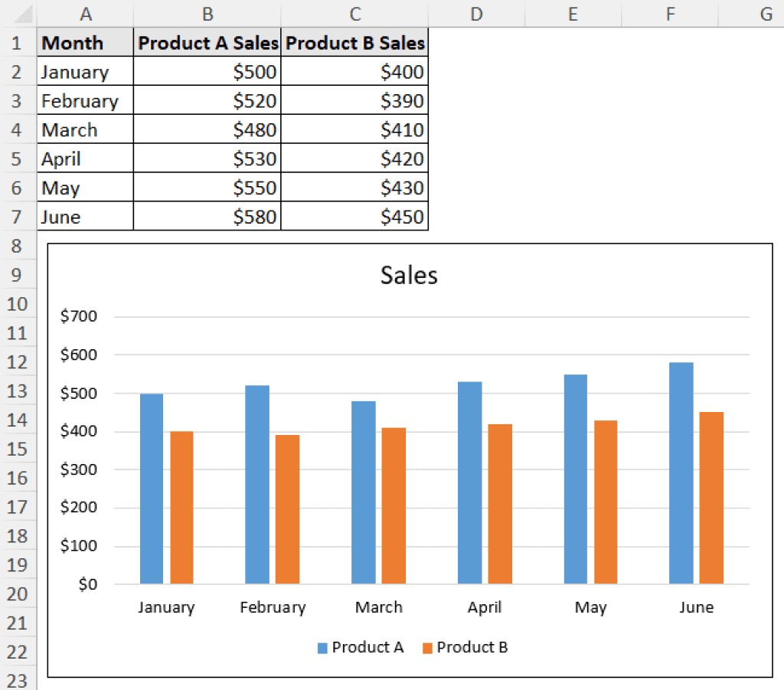This screenshot has height=690, width=784.
Task: Click the Sales chart title
Action: pos(408,275)
